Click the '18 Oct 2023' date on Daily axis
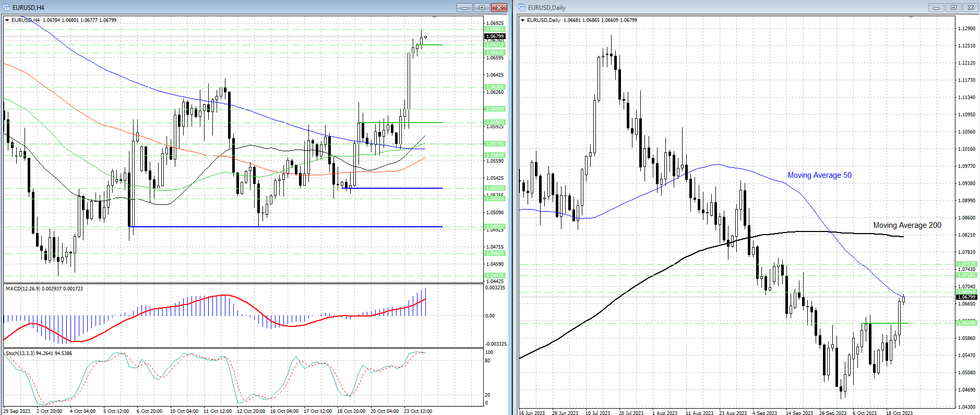 click(x=900, y=413)
